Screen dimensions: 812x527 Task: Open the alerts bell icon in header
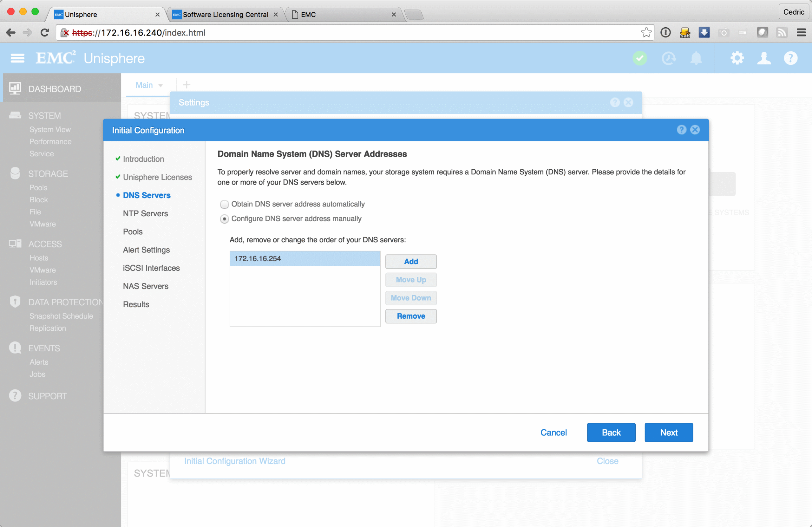(696, 58)
